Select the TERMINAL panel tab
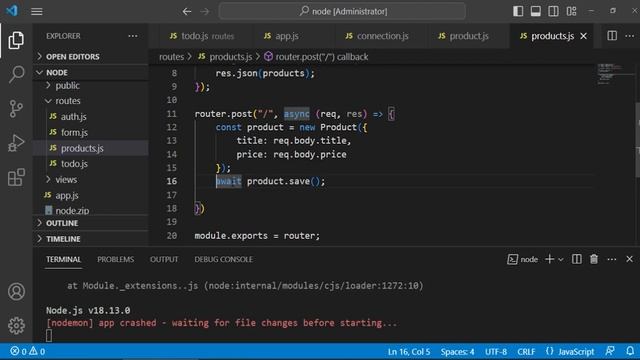The width and height of the screenshot is (640, 360). (63, 259)
